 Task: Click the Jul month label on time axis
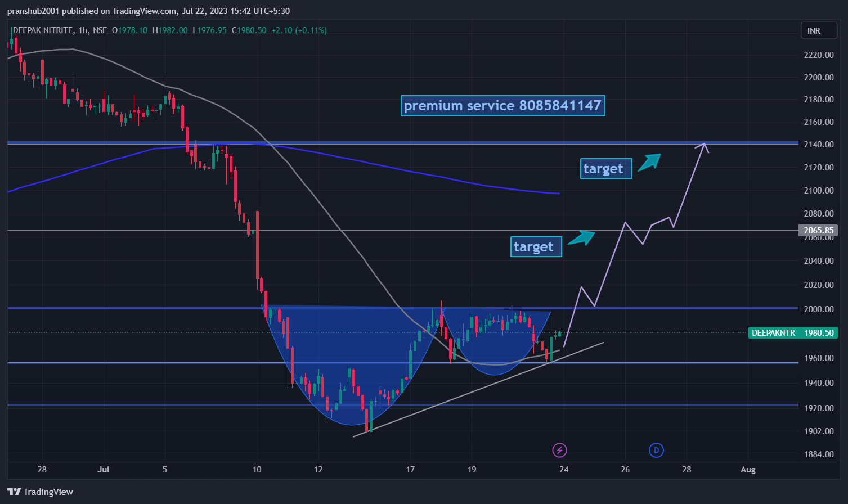click(103, 469)
